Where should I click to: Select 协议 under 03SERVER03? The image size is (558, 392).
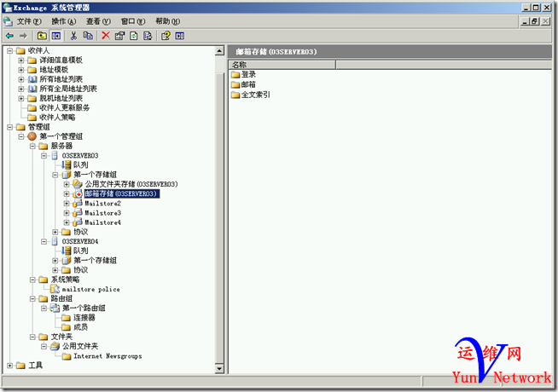pos(80,232)
